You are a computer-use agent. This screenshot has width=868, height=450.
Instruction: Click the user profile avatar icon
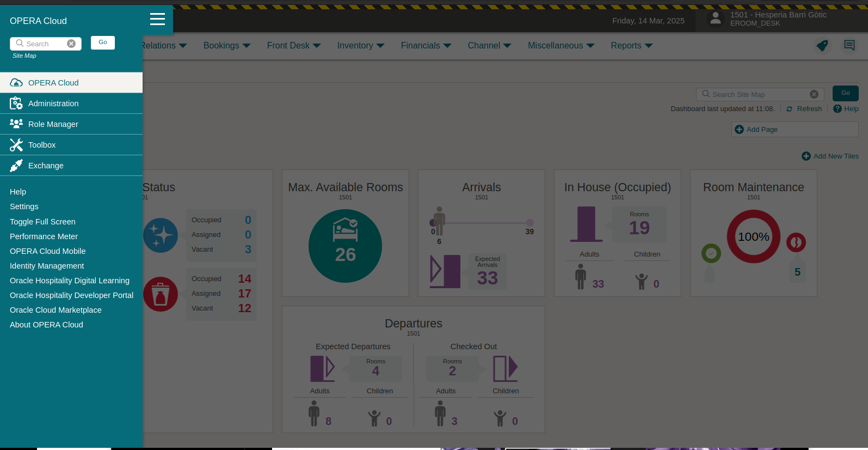click(716, 19)
